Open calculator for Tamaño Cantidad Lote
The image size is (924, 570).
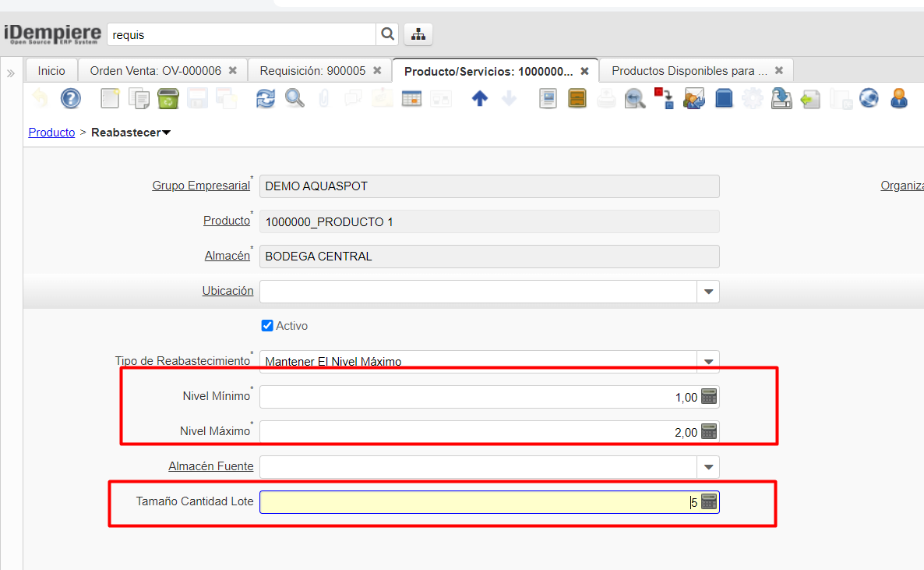point(708,502)
